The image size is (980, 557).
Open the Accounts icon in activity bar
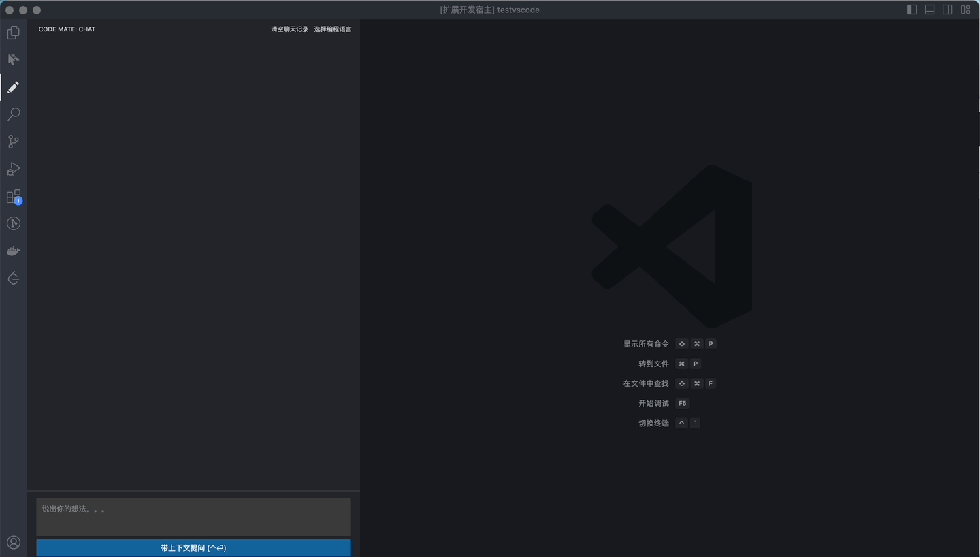[x=14, y=542]
